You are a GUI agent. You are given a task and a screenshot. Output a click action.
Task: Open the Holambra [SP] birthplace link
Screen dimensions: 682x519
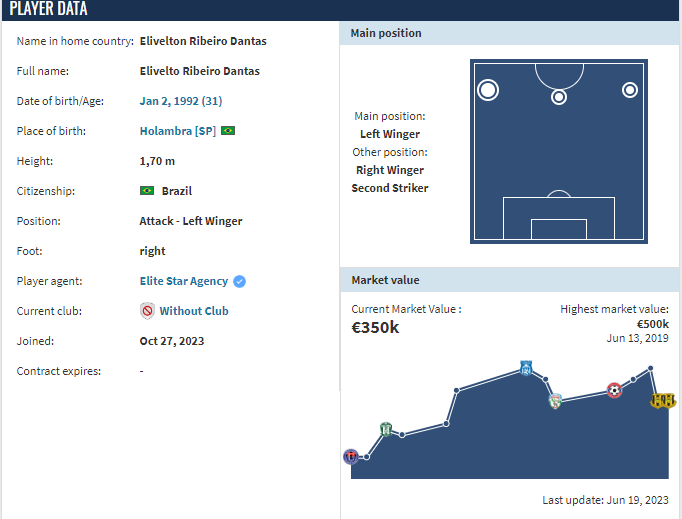tap(177, 131)
